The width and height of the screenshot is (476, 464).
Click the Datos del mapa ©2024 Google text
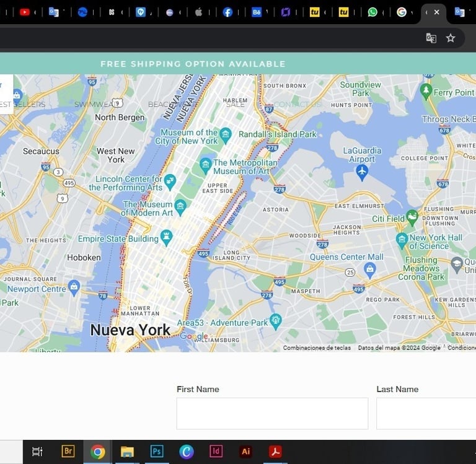point(399,348)
